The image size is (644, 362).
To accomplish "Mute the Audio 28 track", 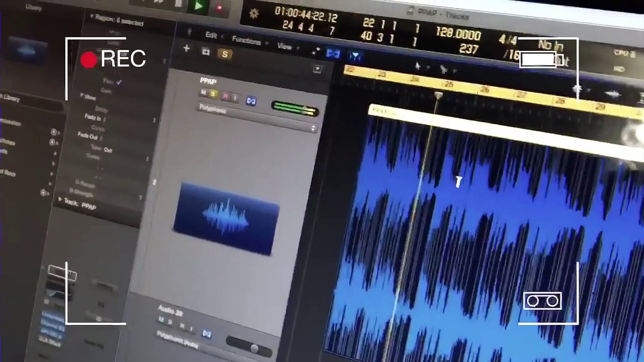I will click(162, 319).
